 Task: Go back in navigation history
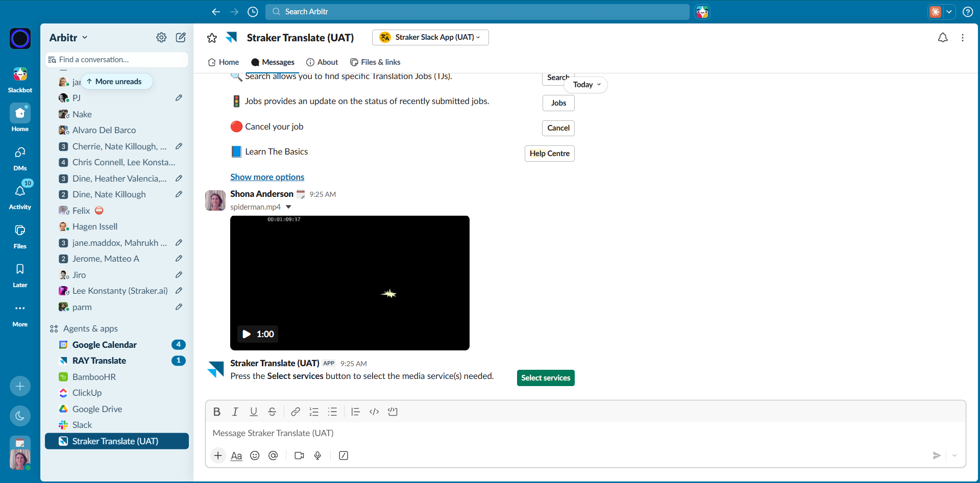(216, 12)
